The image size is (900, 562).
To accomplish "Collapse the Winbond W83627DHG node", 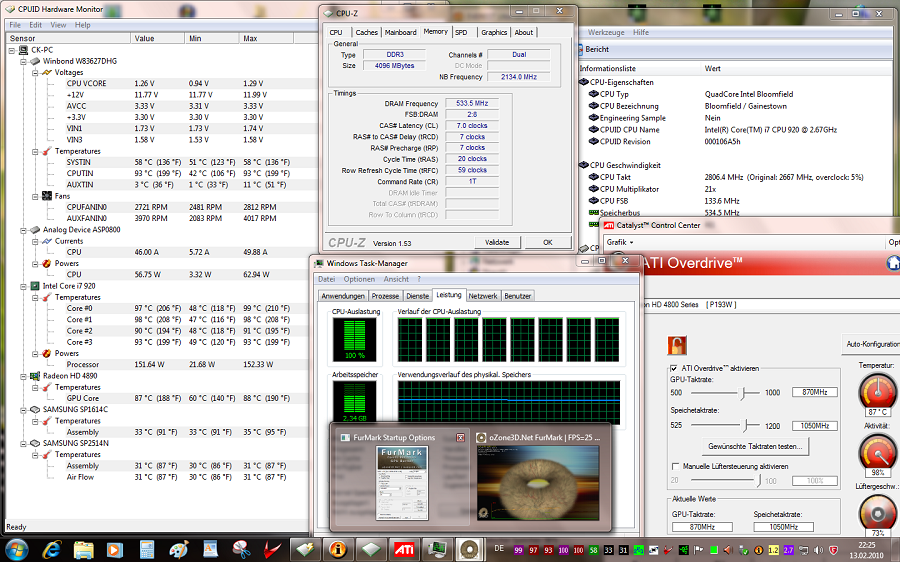I will [24, 61].
